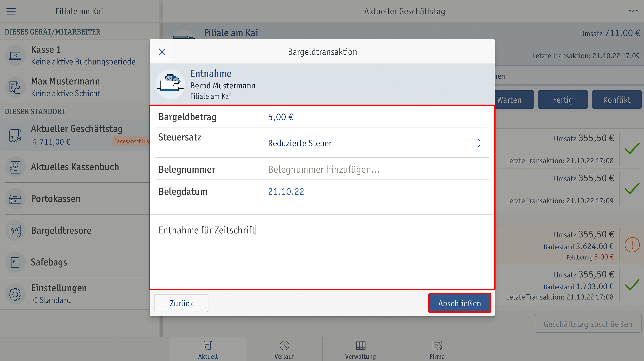Click the Max Mustermann employee icon

[x=15, y=87]
